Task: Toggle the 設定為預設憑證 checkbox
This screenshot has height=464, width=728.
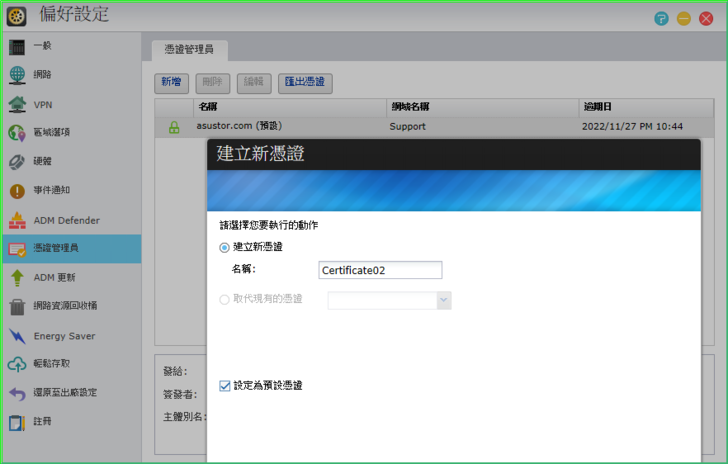Action: (225, 385)
